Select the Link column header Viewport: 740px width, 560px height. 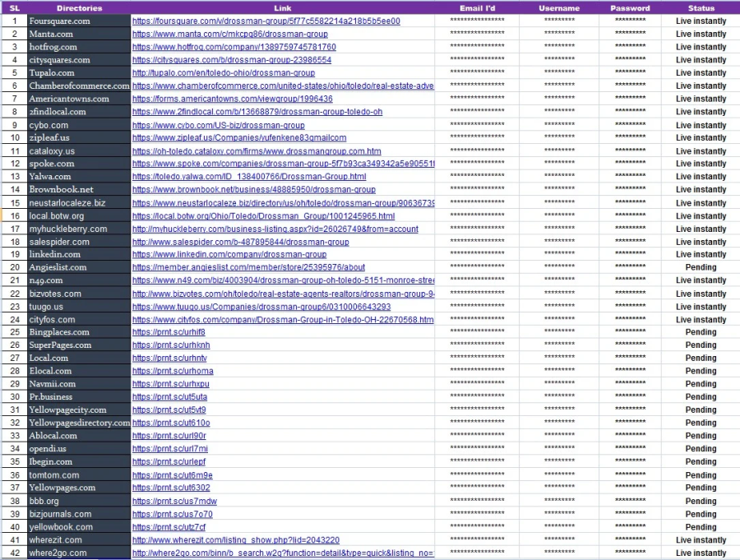(x=283, y=8)
